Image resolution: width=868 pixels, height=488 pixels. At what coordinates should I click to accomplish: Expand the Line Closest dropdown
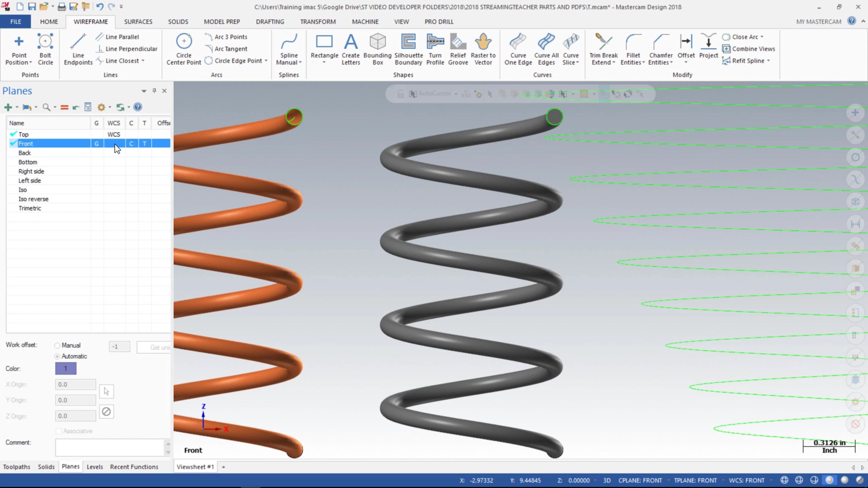click(143, 61)
